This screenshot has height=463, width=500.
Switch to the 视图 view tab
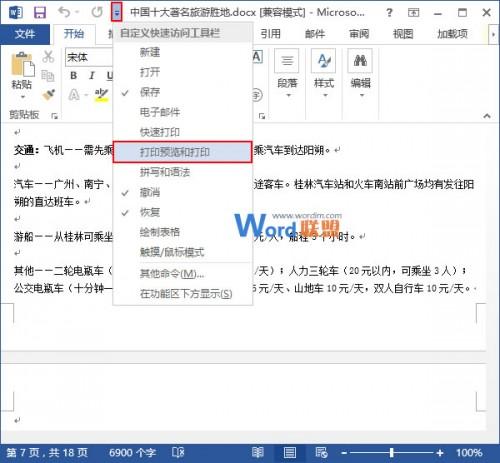coord(403,34)
